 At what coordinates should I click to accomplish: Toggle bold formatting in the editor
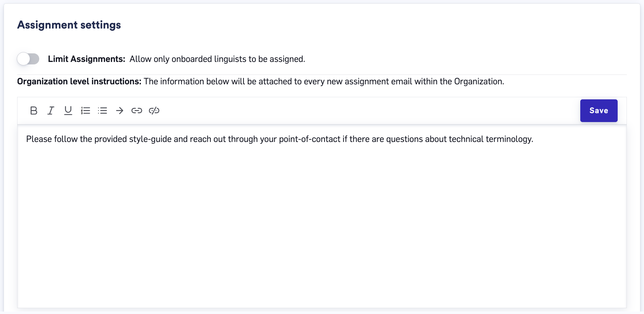(34, 110)
